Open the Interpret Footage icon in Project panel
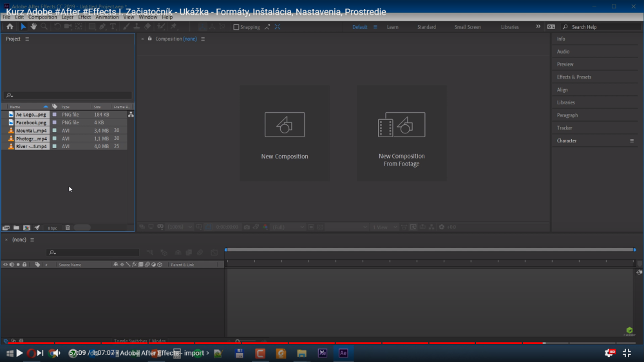644x362 pixels. click(x=6, y=227)
